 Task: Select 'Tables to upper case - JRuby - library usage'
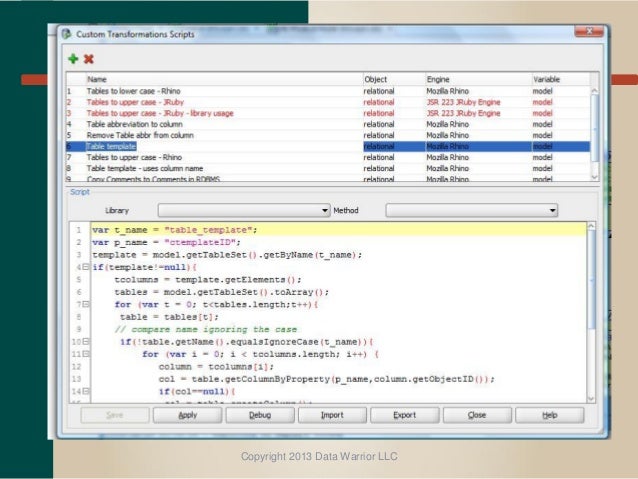pos(328,113)
